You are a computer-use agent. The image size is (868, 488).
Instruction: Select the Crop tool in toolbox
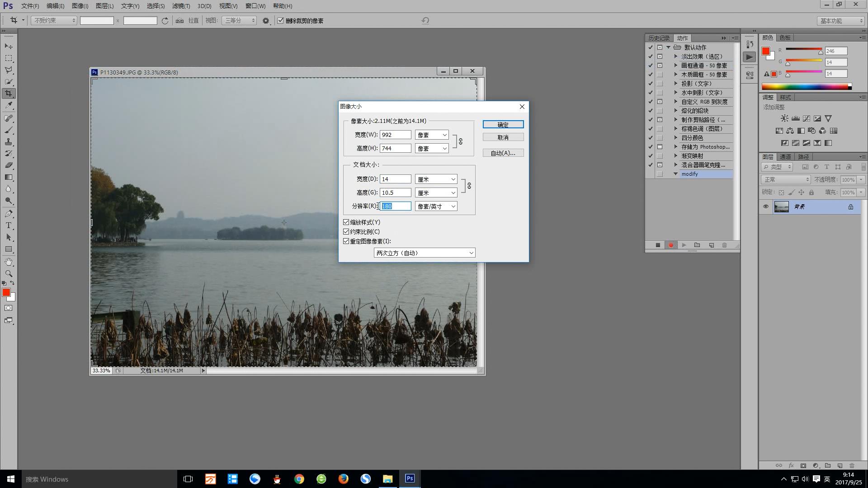[9, 94]
